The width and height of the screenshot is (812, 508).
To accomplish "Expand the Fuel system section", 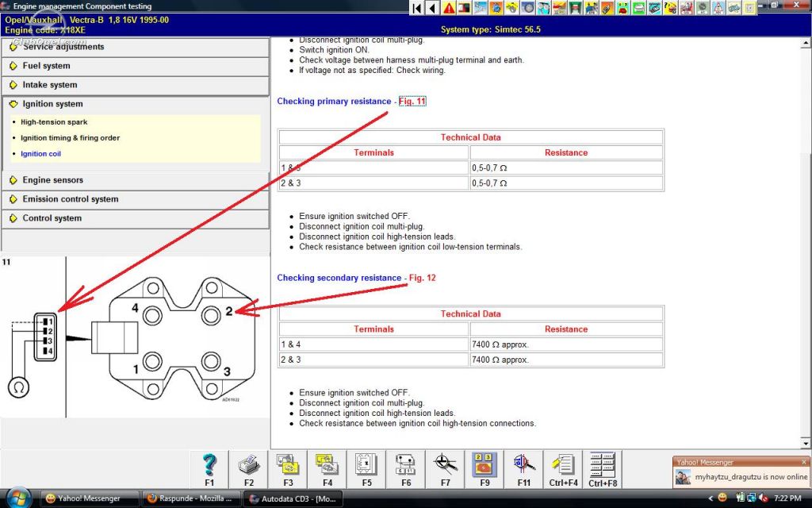I will (135, 66).
